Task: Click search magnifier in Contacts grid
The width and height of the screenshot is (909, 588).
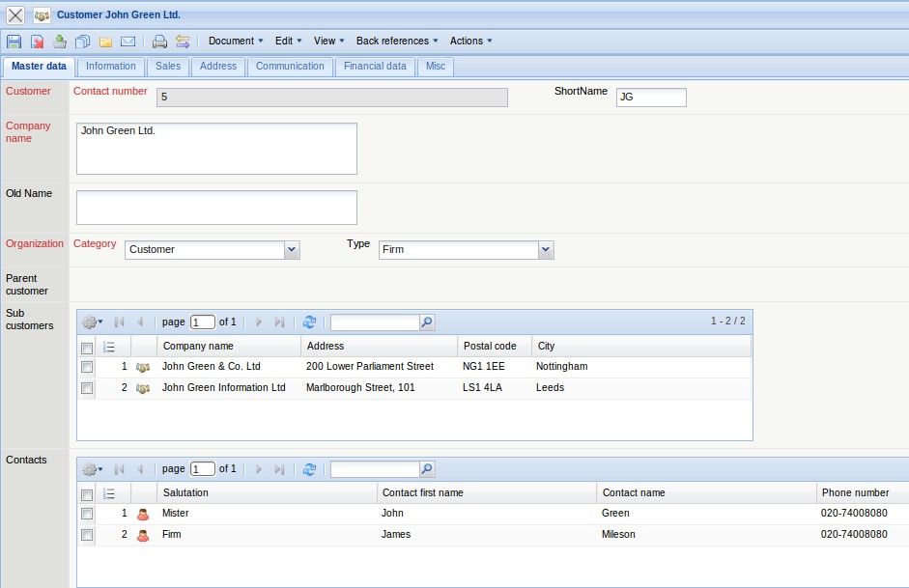Action: pos(427,469)
